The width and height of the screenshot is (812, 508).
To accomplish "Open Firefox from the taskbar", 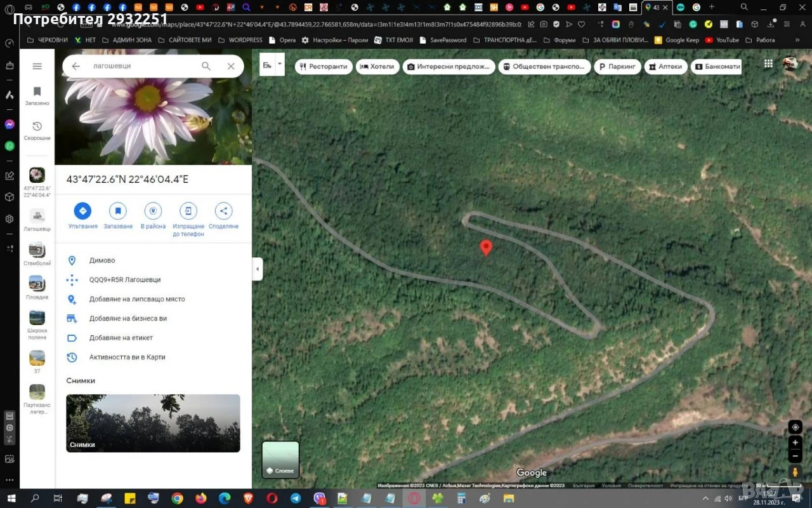I will pyautogui.click(x=201, y=498).
